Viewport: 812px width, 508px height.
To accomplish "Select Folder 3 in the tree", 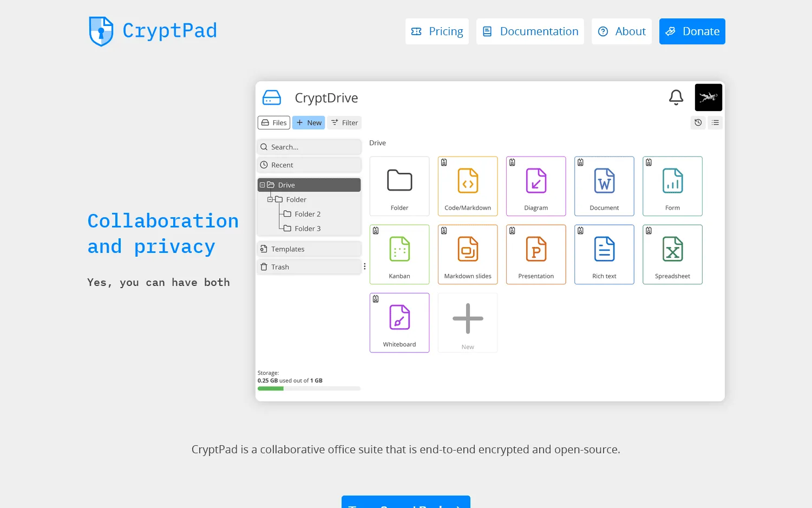I will click(307, 229).
